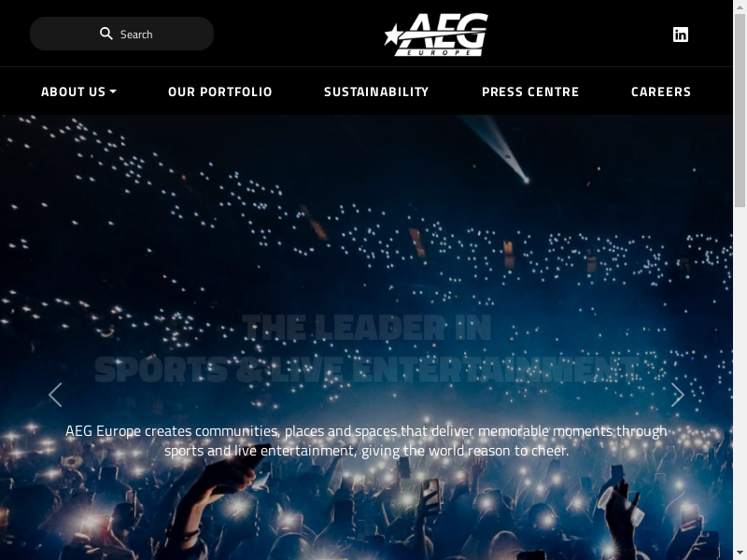Click the star emblem in the AEG logo
Viewport: 747px width, 560px height.
coord(392,35)
